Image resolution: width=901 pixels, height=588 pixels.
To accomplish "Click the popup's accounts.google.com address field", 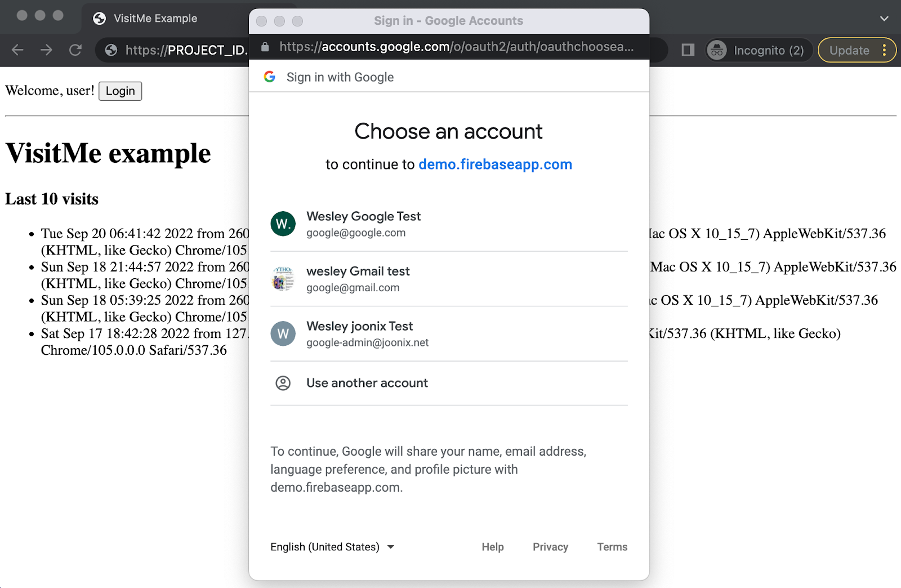I will [456, 47].
